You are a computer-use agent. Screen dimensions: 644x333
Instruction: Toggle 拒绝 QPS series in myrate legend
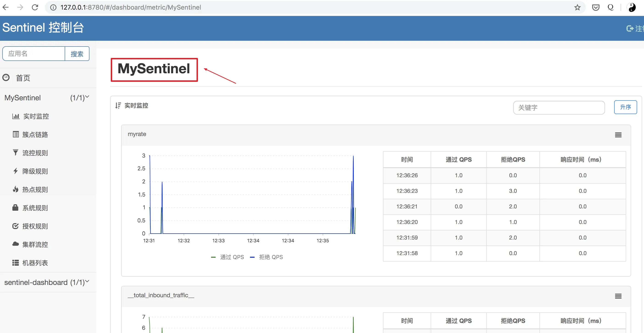pos(266,257)
